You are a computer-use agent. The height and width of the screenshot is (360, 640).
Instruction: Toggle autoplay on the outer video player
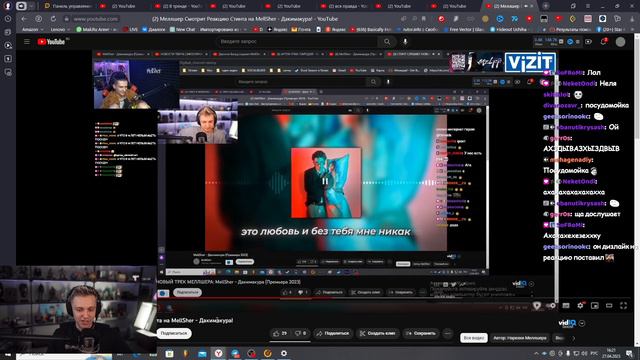(551, 305)
